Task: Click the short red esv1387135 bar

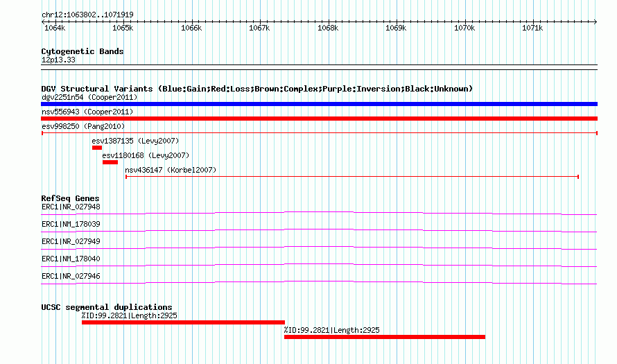Action: click(97, 148)
